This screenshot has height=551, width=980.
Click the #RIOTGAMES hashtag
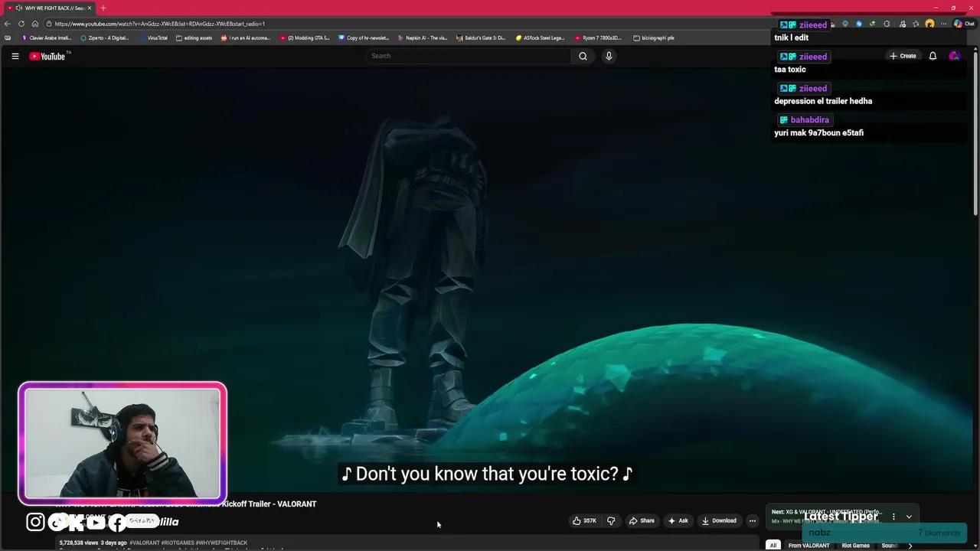coord(178,543)
